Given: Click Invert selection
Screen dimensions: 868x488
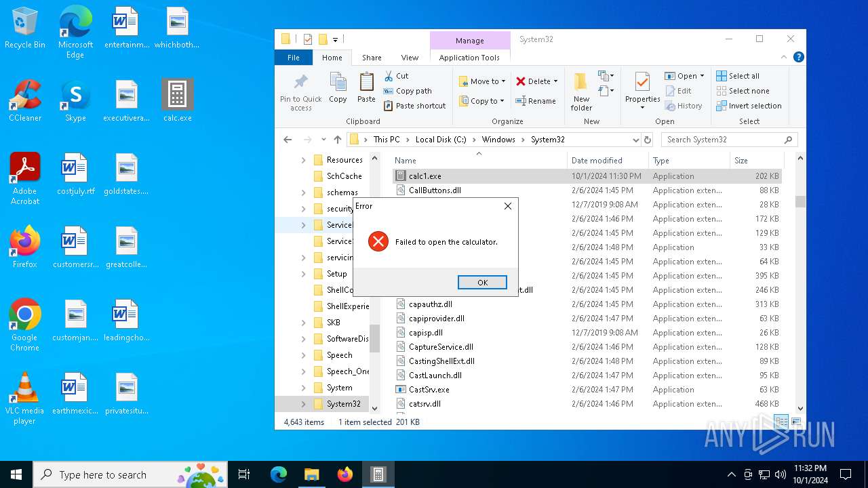Looking at the screenshot, I should pyautogui.click(x=749, y=106).
